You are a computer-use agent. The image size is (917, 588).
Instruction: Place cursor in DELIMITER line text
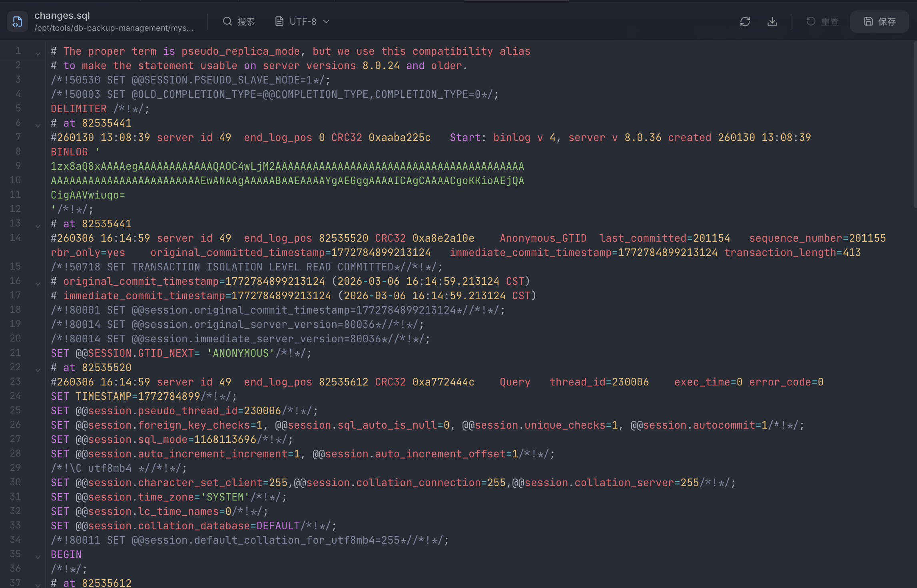(79, 109)
